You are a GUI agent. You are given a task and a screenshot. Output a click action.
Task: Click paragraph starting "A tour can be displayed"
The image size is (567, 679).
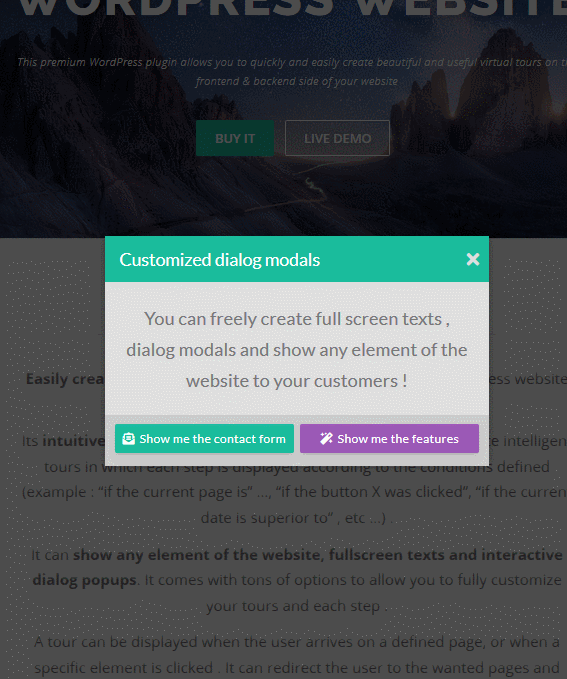pos(297,655)
